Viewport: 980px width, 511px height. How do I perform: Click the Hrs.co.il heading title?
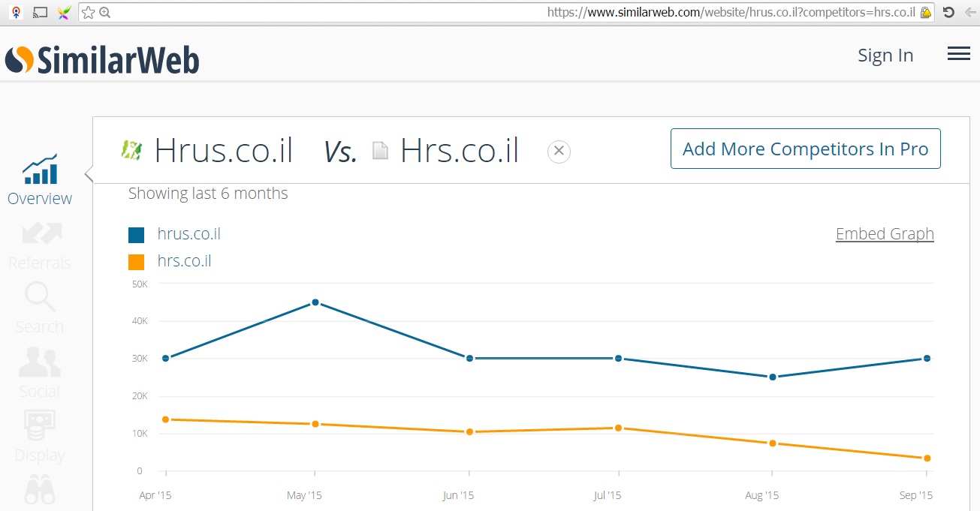(x=460, y=150)
